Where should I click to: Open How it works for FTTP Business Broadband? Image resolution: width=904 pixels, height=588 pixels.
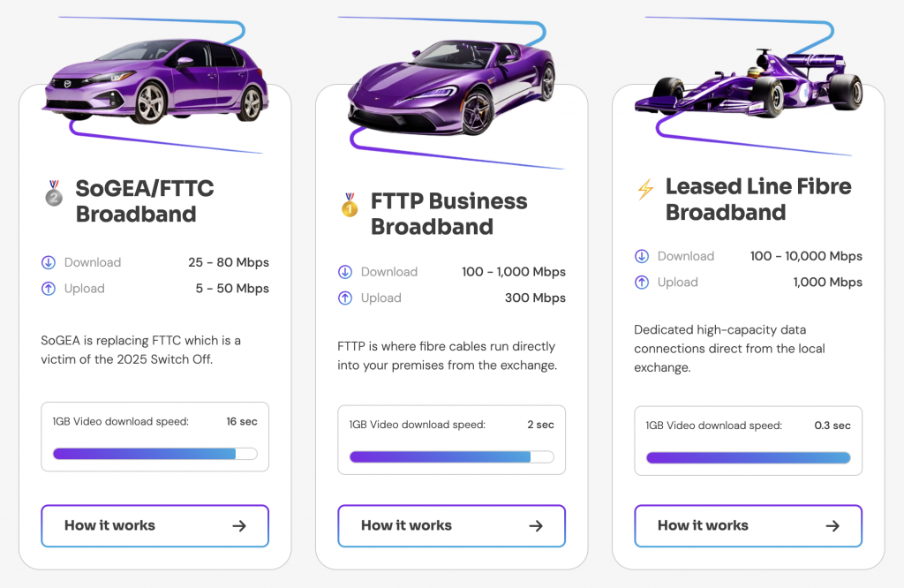click(x=451, y=525)
